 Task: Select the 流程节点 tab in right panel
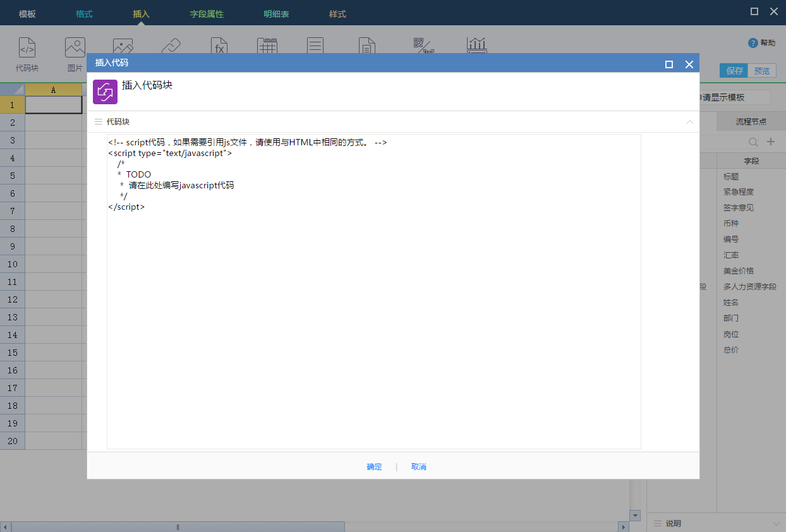coord(751,121)
